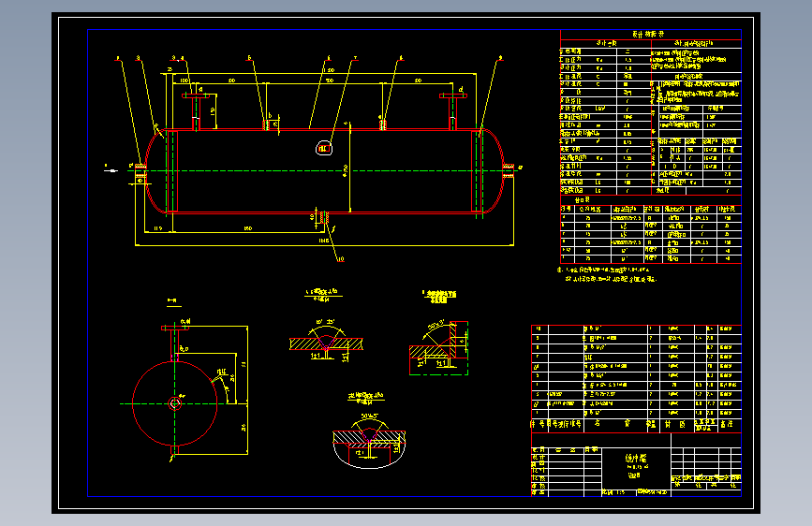Select the right end-head nozzle on the centerline
The image size is (812, 526).
click(508, 171)
